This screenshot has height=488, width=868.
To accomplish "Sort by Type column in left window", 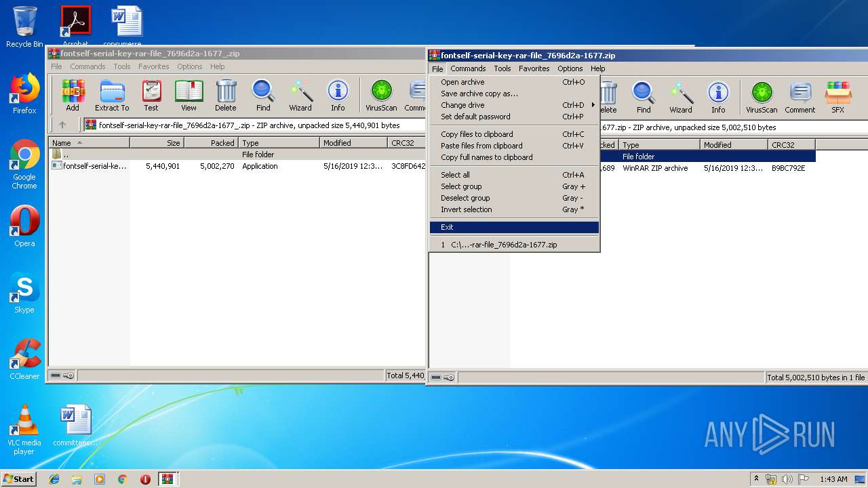I will 279,143.
